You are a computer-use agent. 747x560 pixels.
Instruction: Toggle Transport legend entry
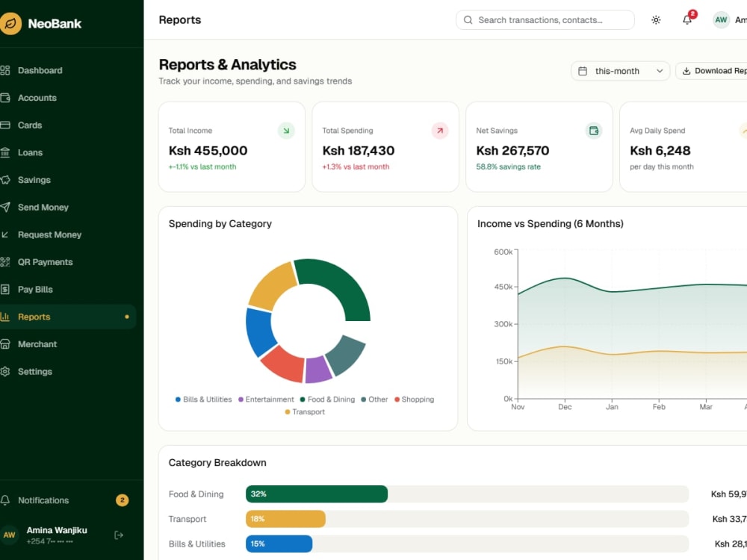click(x=305, y=412)
